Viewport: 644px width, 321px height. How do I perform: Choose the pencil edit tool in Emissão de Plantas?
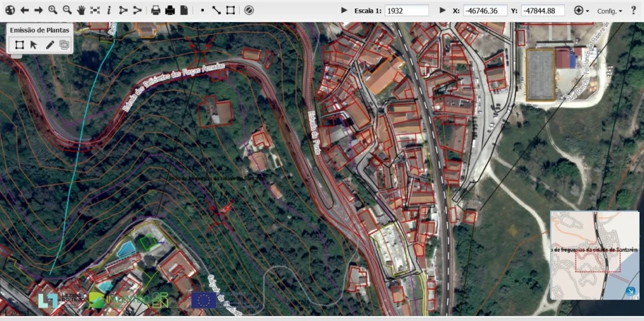click(x=50, y=44)
